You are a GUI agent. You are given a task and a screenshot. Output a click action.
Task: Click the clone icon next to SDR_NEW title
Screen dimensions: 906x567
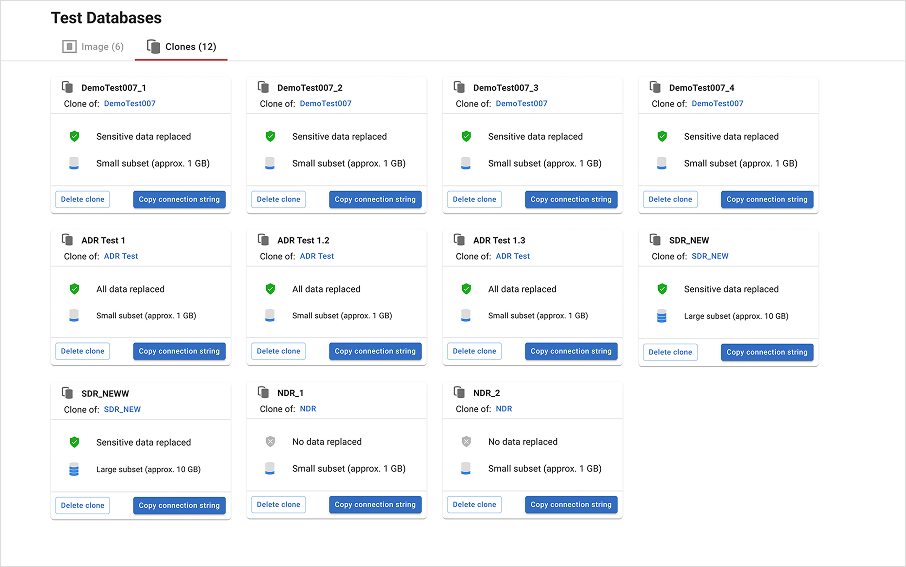click(x=655, y=240)
